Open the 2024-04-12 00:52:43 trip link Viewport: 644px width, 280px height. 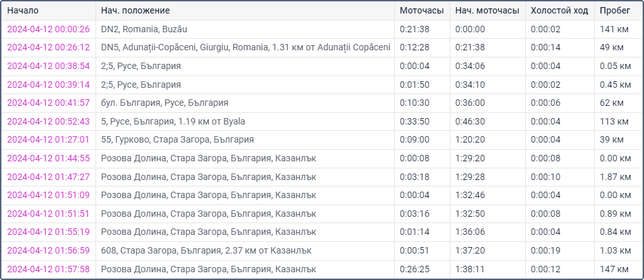tap(48, 121)
